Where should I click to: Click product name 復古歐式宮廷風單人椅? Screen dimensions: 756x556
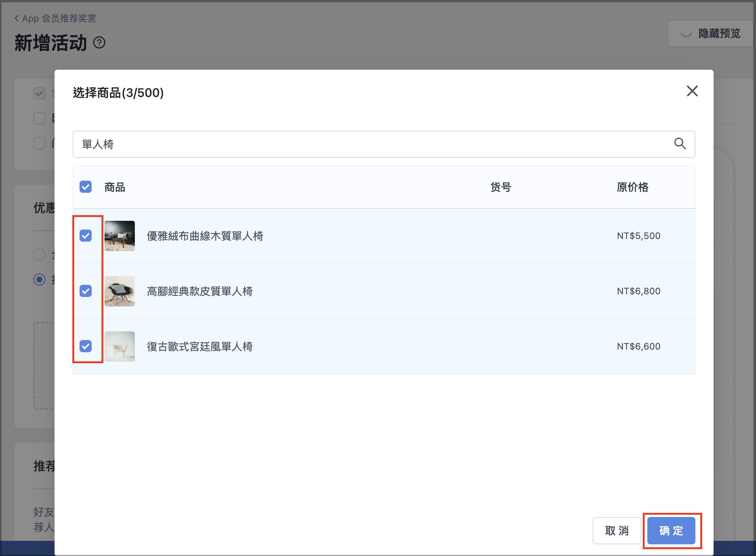point(200,347)
